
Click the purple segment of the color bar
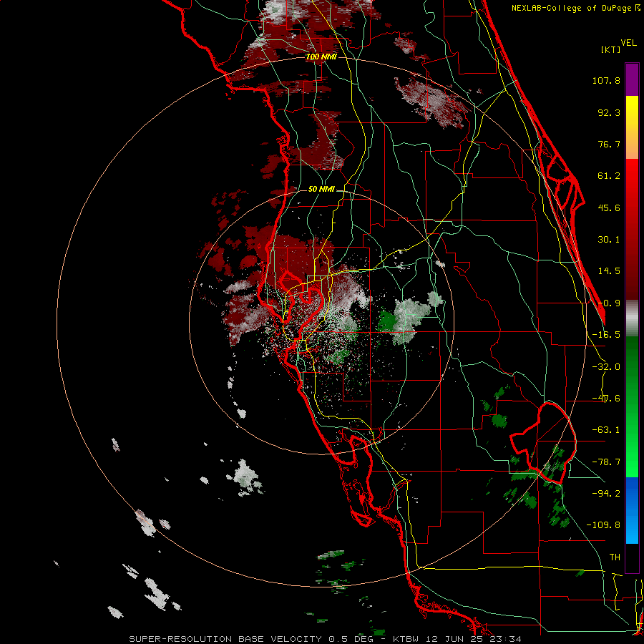[x=632, y=80]
